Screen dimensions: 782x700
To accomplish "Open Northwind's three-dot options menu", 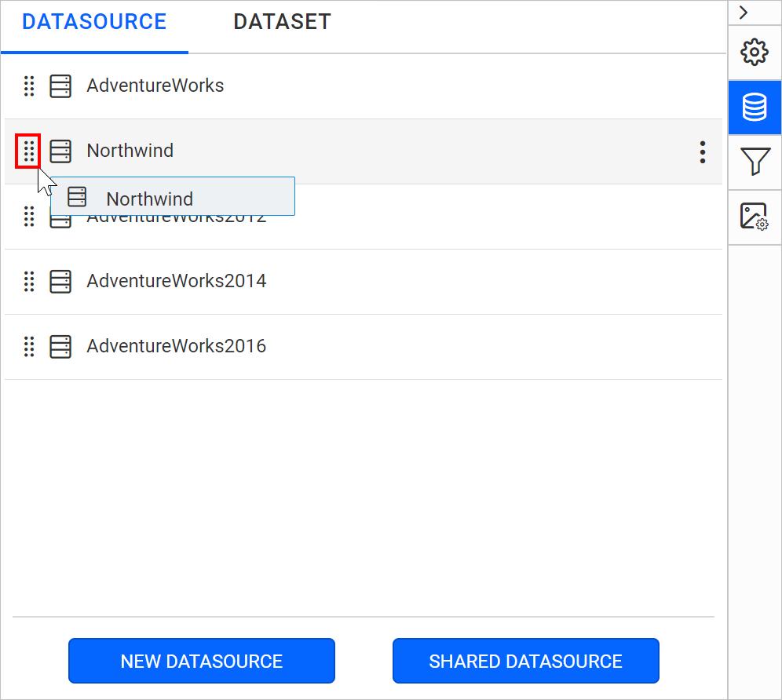I will point(702,151).
